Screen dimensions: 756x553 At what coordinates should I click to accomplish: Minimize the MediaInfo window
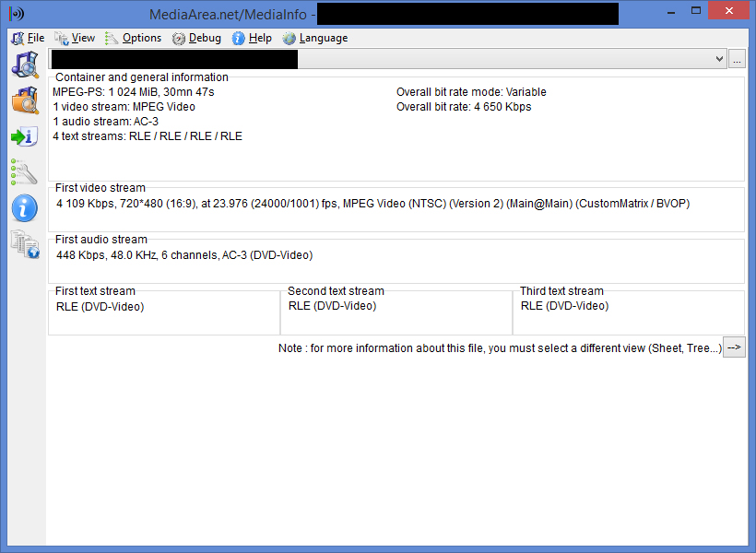coord(670,12)
